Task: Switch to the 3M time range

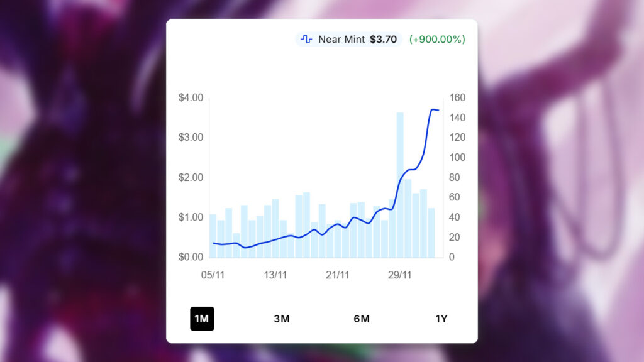Action: tap(282, 319)
